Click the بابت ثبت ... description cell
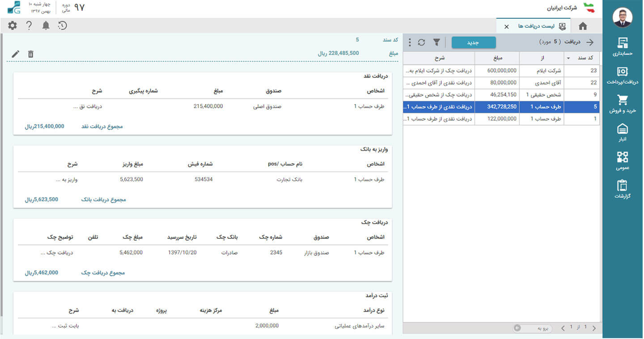The width and height of the screenshot is (644, 339). pos(65,326)
